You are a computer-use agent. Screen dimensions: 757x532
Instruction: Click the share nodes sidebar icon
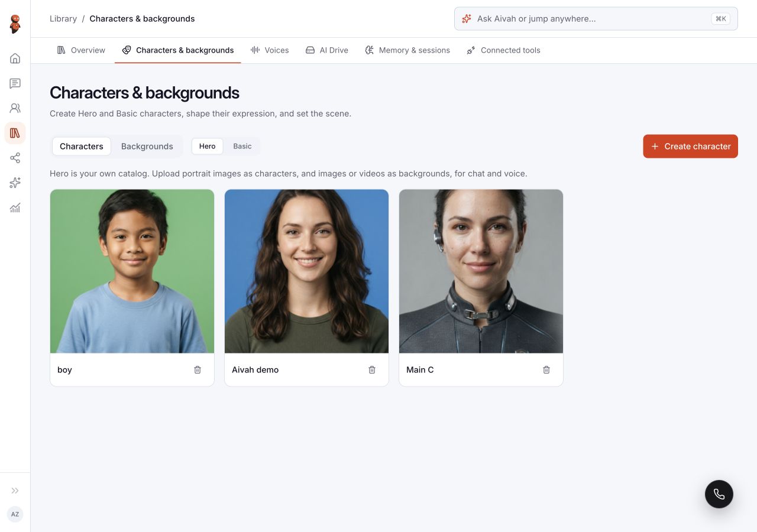click(15, 158)
